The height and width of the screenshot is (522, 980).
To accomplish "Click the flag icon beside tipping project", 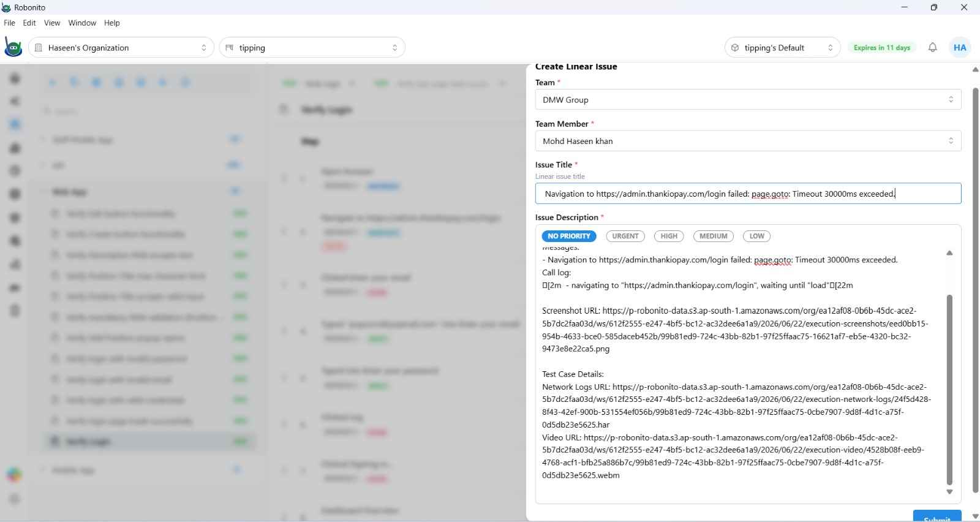I will click(230, 47).
